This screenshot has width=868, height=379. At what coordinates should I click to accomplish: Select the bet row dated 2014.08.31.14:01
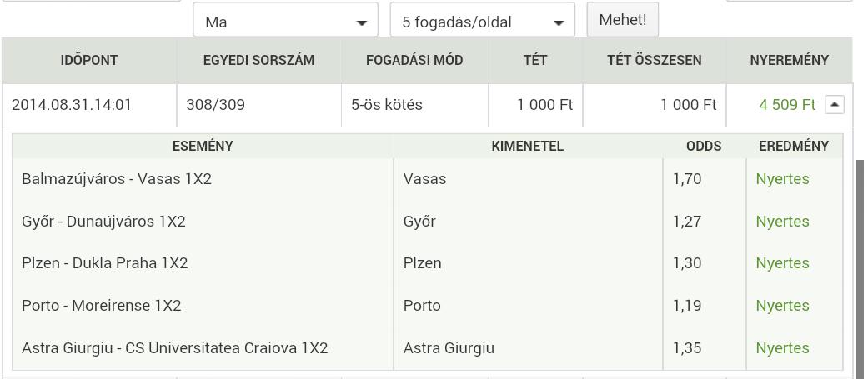[427, 105]
